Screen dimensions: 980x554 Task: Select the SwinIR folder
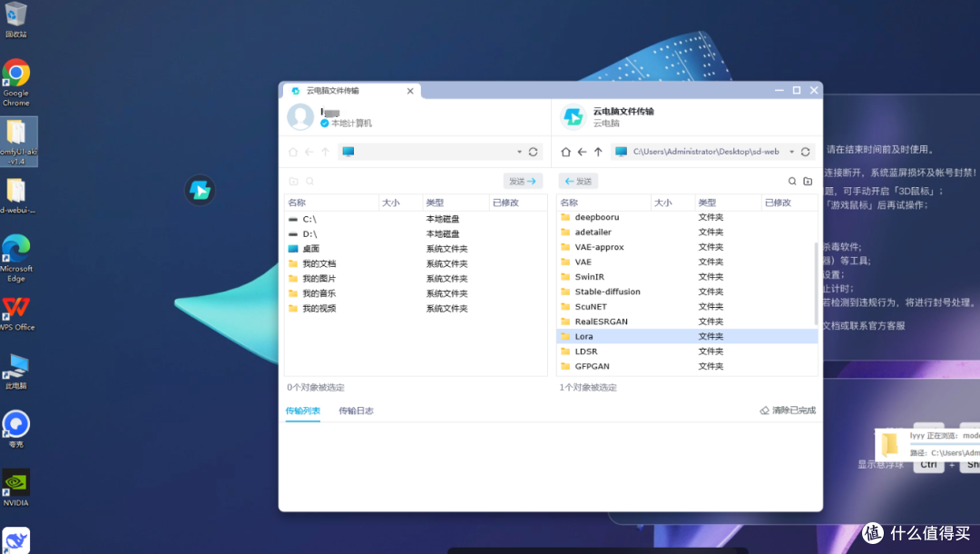pos(686,277)
